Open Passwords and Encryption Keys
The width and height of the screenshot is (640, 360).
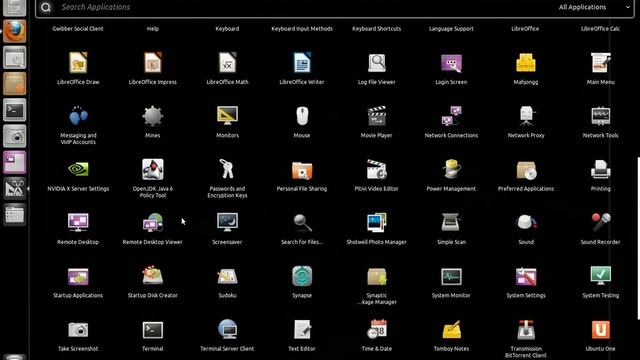[227, 169]
